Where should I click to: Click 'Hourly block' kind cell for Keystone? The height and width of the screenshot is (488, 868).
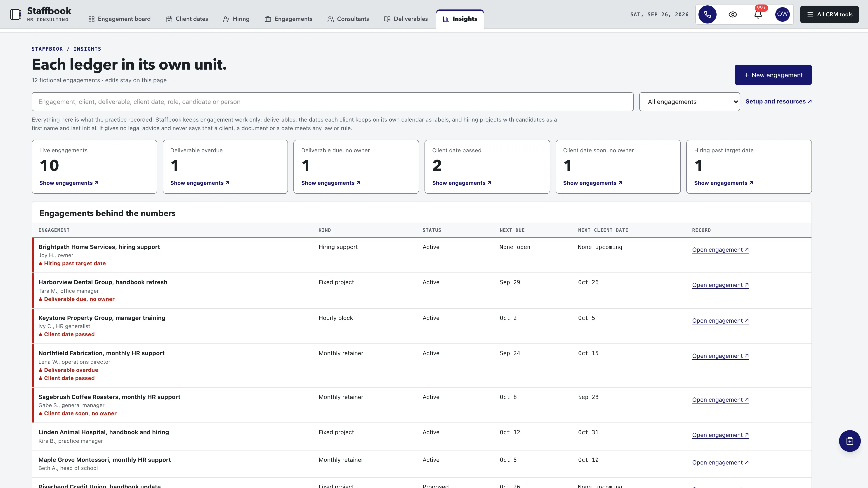[336, 318]
